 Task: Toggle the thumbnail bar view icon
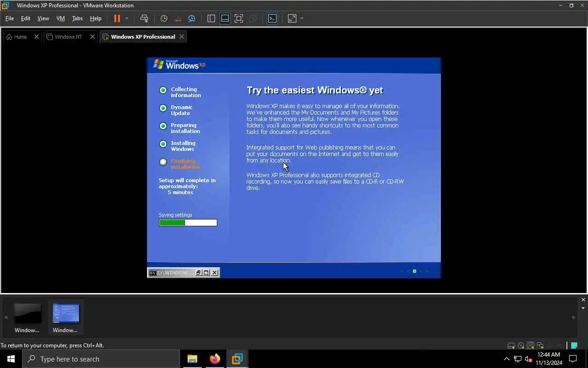coord(225,18)
